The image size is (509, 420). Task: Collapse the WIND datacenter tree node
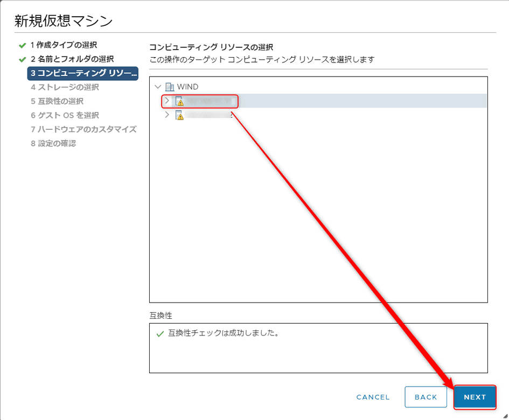coord(157,87)
